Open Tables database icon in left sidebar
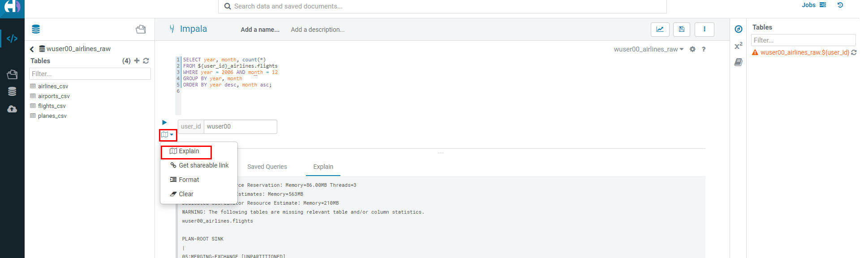868x258 pixels. click(12, 91)
